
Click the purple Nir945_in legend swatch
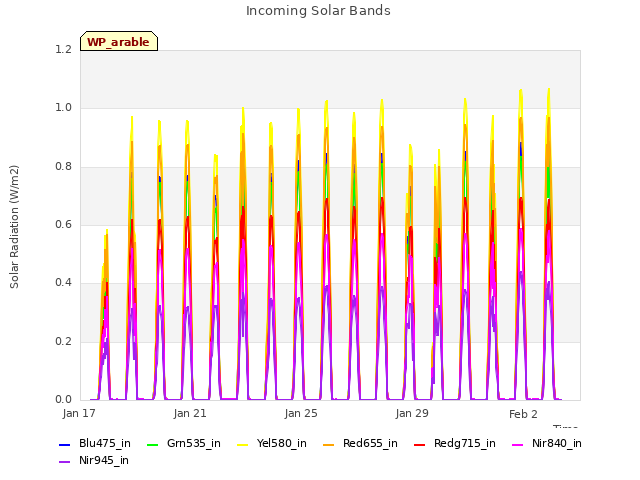[x=65, y=462]
